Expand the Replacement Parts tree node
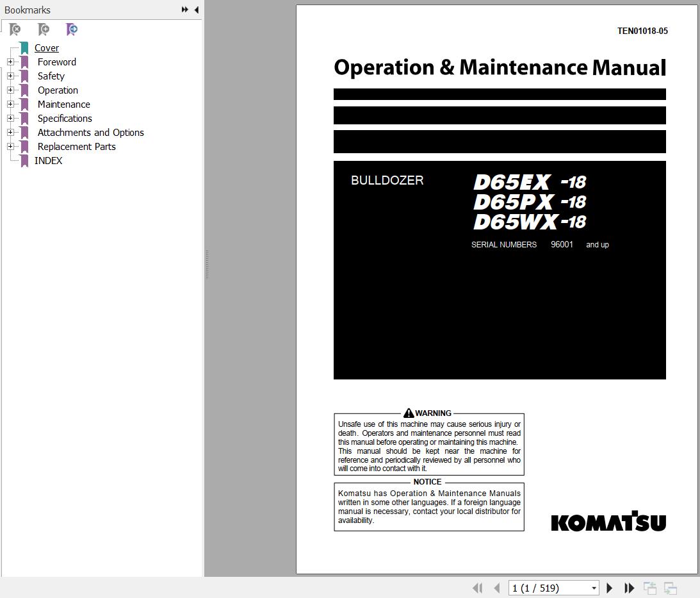The height and width of the screenshot is (598, 700). [11, 146]
